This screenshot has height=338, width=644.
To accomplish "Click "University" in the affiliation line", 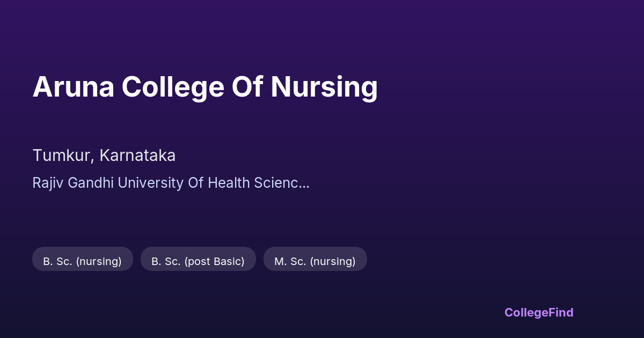I will tap(150, 183).
